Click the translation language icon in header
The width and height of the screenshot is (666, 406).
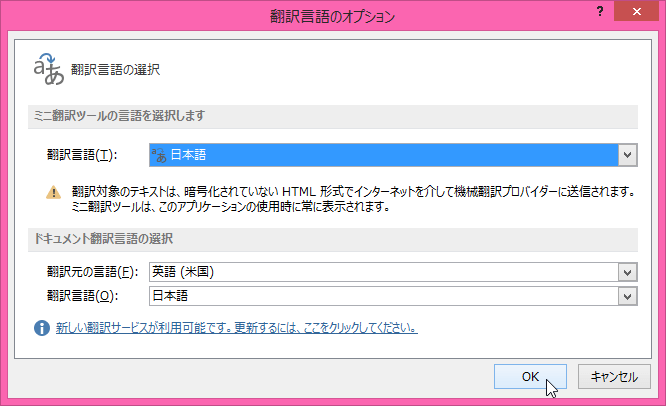tap(48, 69)
